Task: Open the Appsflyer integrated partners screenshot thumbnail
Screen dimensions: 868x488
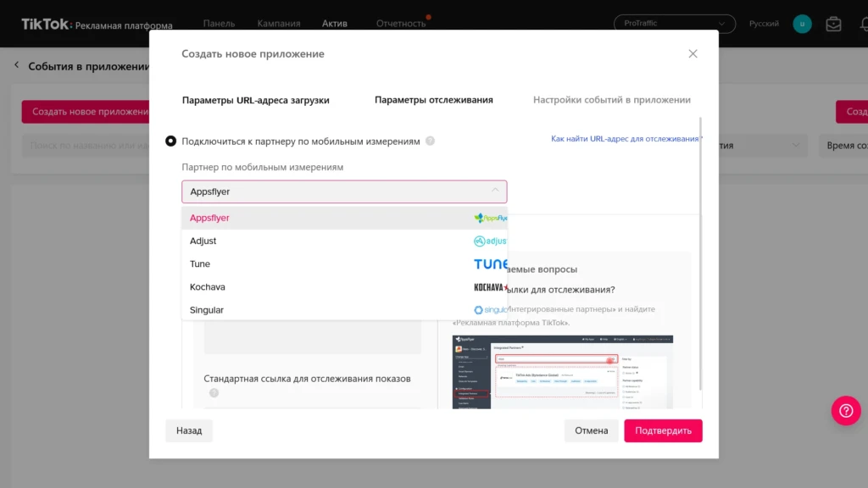Action: point(563,372)
